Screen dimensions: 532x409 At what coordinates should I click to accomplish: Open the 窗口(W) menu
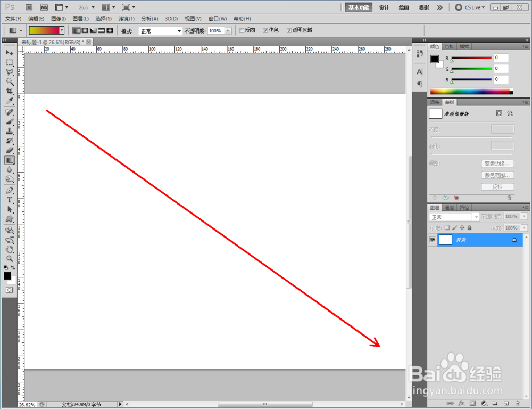coord(218,19)
